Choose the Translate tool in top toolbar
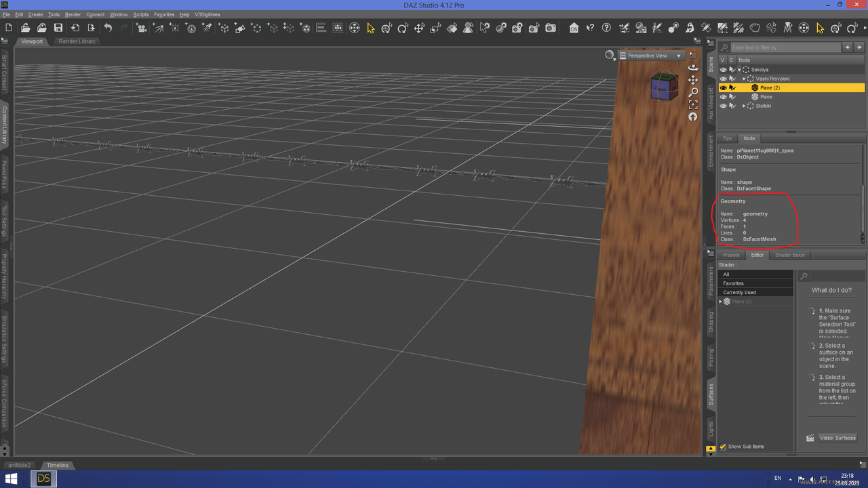Screen dimensions: 868x488 [x=419, y=28]
